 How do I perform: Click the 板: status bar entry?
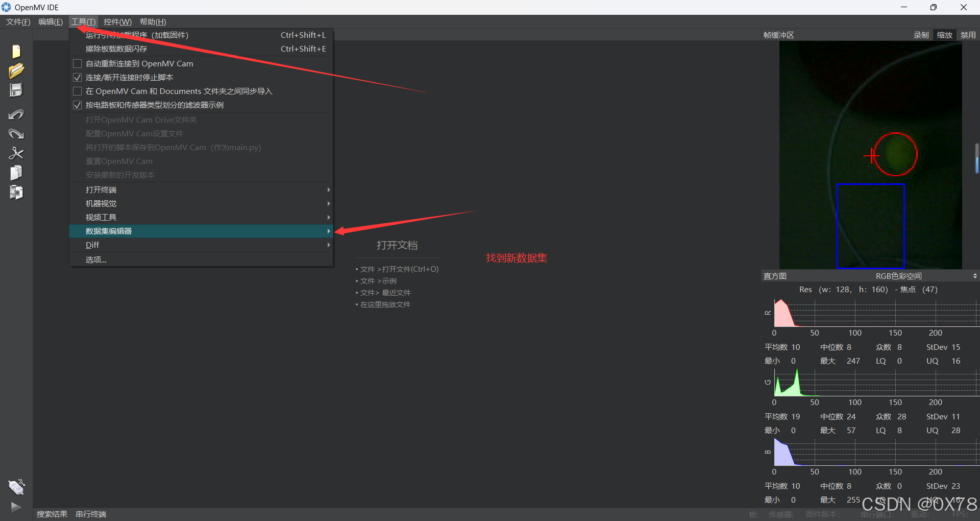(x=753, y=514)
